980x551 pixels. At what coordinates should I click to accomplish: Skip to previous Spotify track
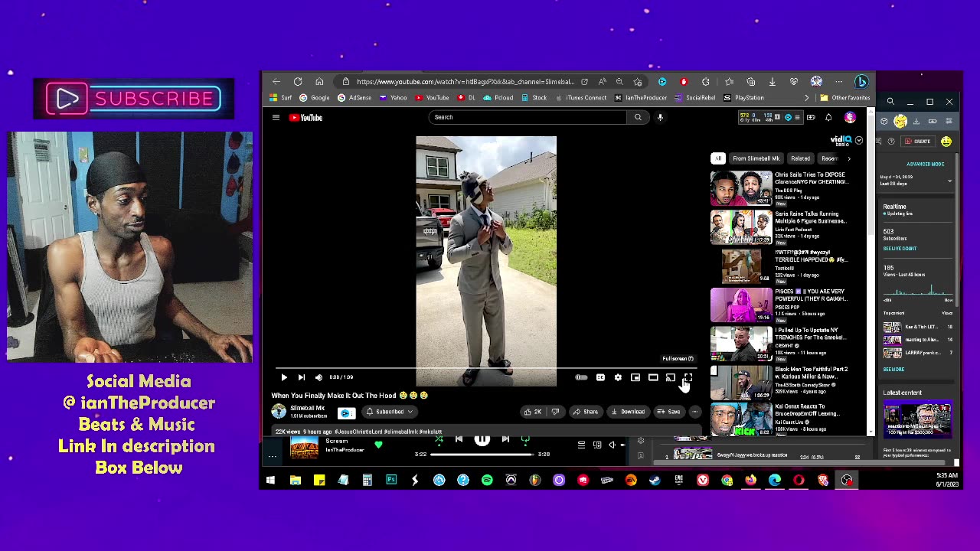pos(459,439)
